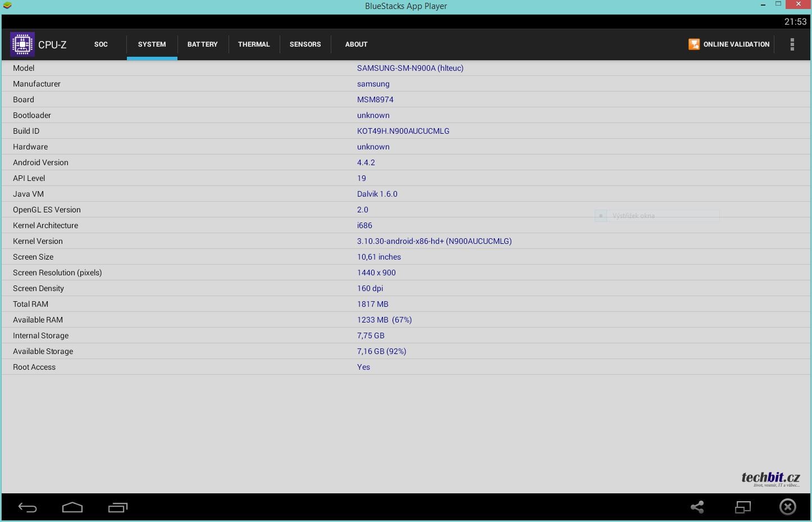This screenshot has height=522, width=812.
Task: Open the ABOUT tab
Action: tap(357, 44)
